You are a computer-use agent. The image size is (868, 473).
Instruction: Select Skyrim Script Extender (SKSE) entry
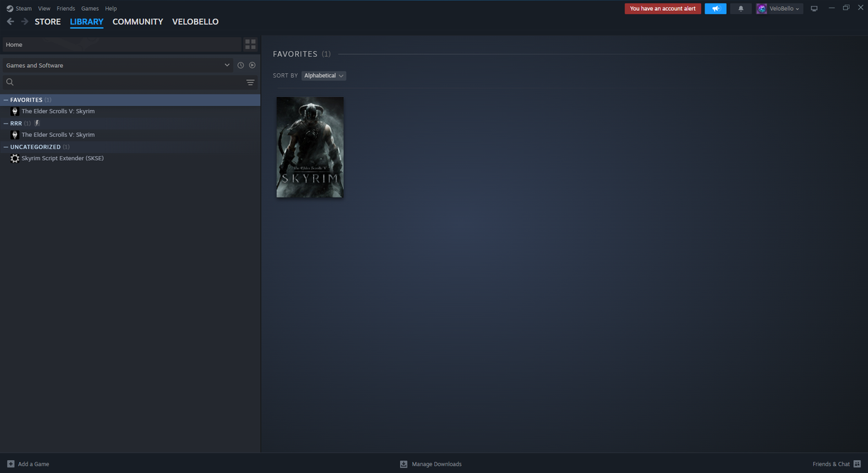pos(62,158)
